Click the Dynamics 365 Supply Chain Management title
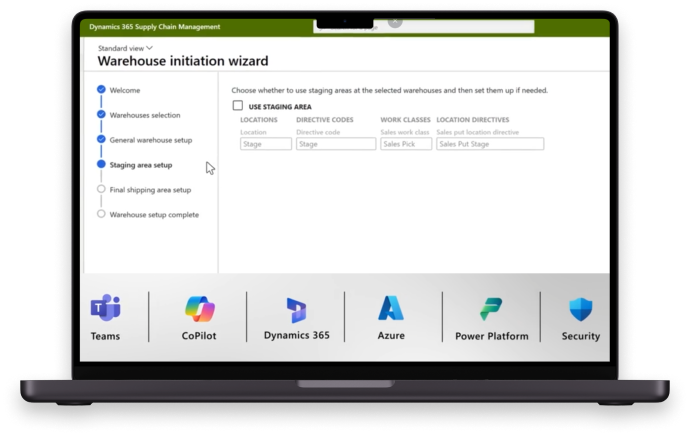This screenshot has width=690, height=436. pyautogui.click(x=154, y=27)
